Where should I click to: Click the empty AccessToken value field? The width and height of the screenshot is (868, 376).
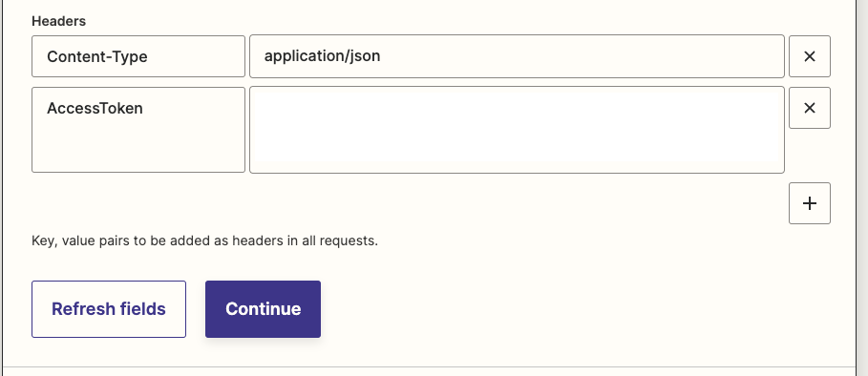(x=517, y=130)
